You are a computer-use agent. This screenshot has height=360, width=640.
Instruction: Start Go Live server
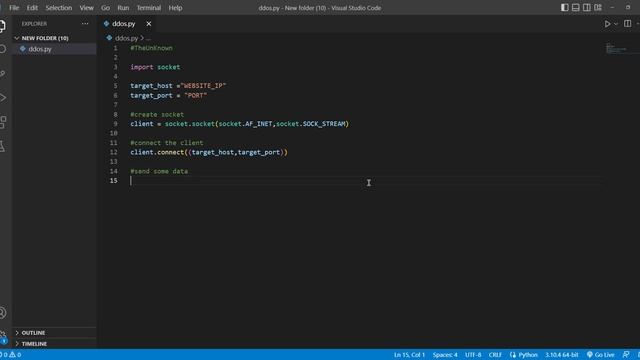click(x=600, y=355)
